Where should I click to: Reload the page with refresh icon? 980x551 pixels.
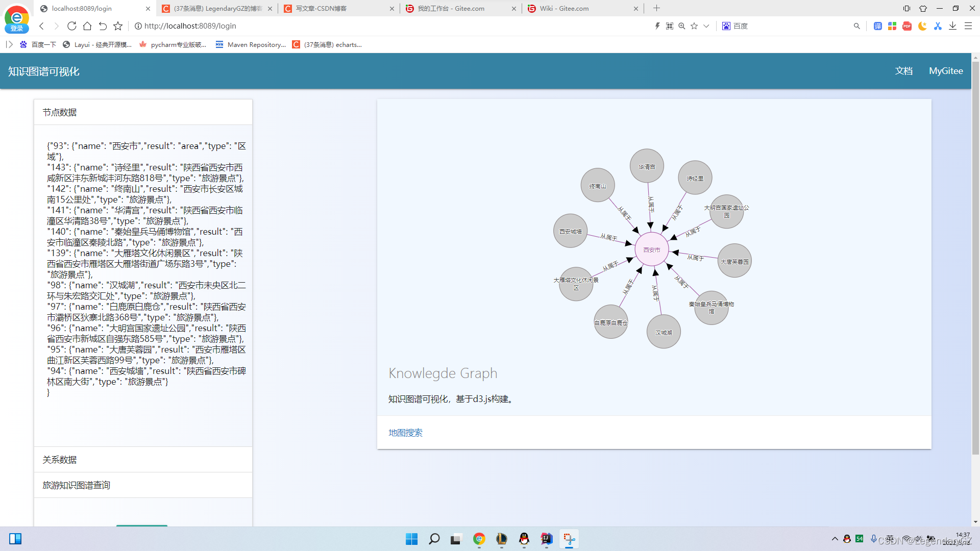pos(72,26)
